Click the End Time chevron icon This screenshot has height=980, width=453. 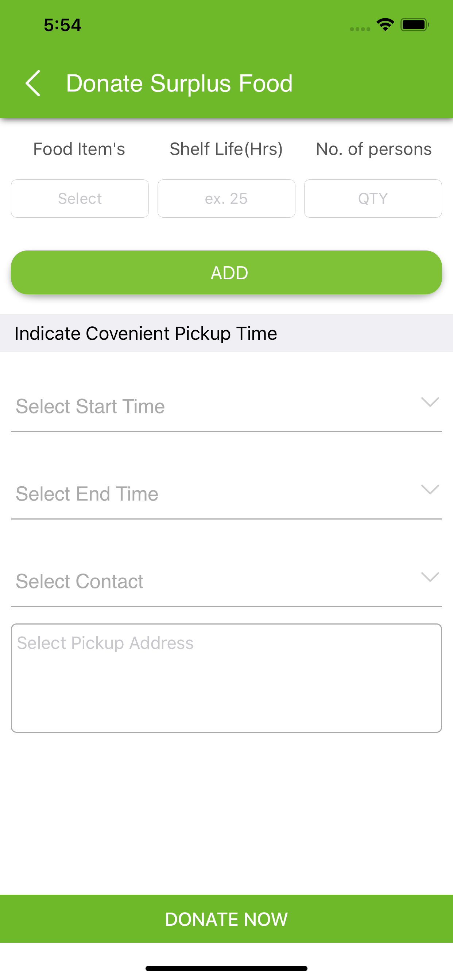430,489
